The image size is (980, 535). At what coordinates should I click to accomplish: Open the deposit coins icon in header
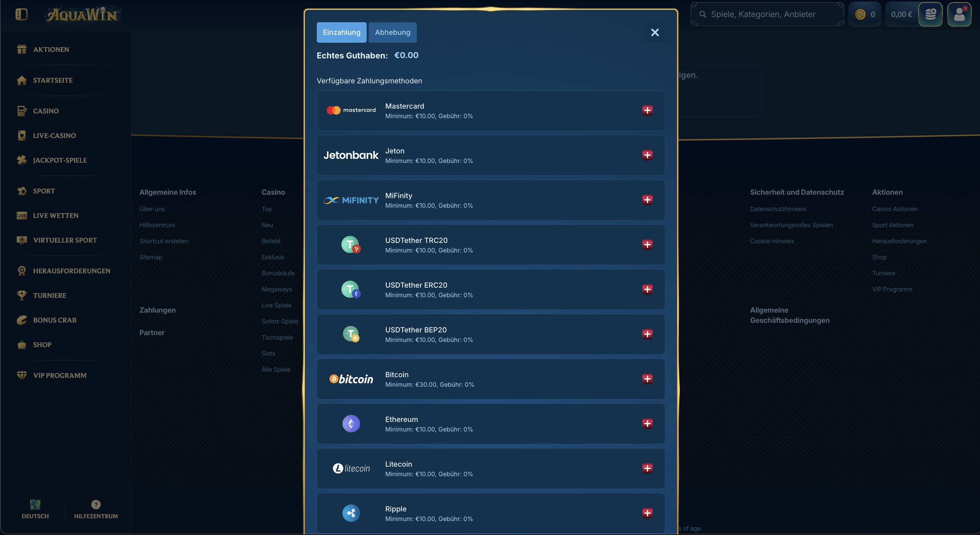pyautogui.click(x=930, y=14)
